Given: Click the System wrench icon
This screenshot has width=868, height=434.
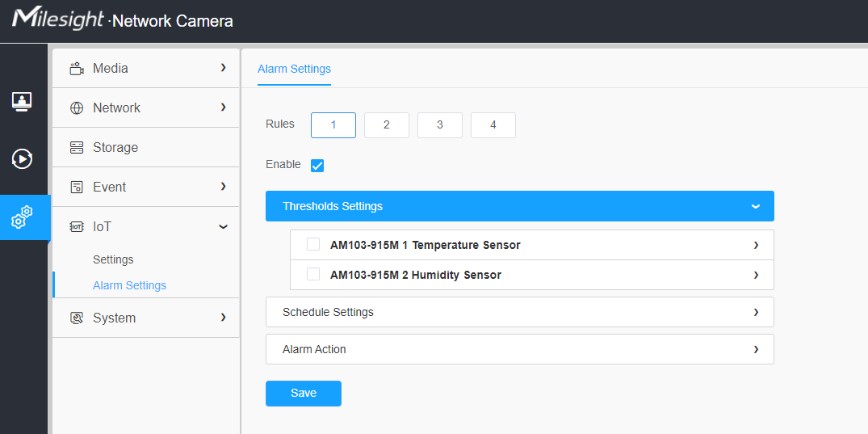Looking at the screenshot, I should click(77, 318).
